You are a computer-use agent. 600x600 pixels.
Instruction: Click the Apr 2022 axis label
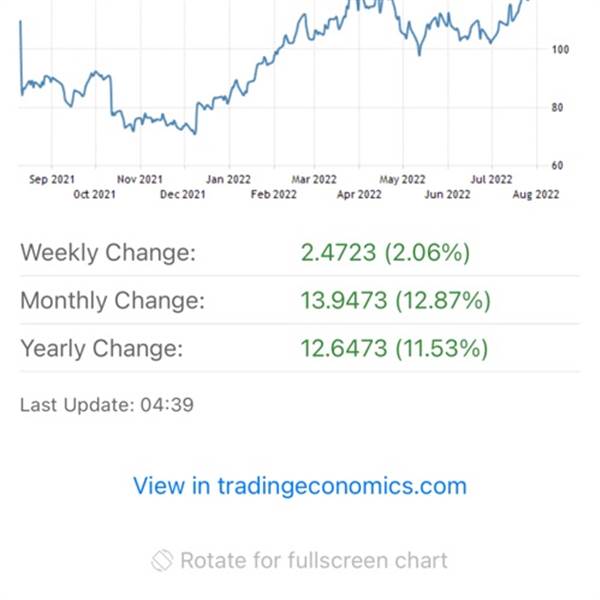coord(359,194)
